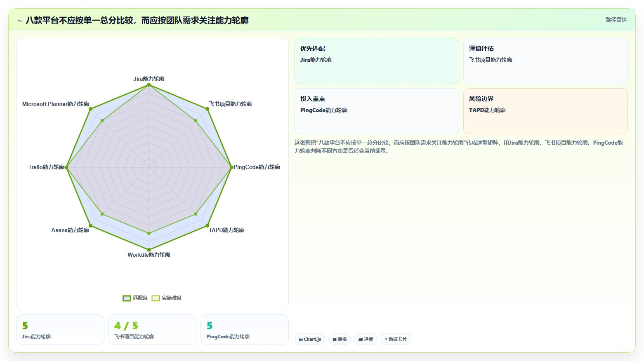Click the description paragraph starting with 这张图把
The image size is (644, 361).
point(458,147)
